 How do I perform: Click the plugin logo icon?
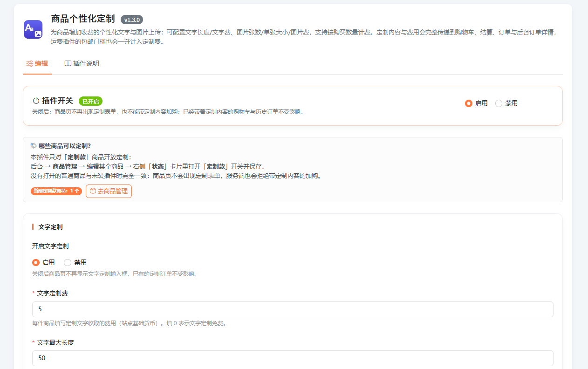[33, 29]
